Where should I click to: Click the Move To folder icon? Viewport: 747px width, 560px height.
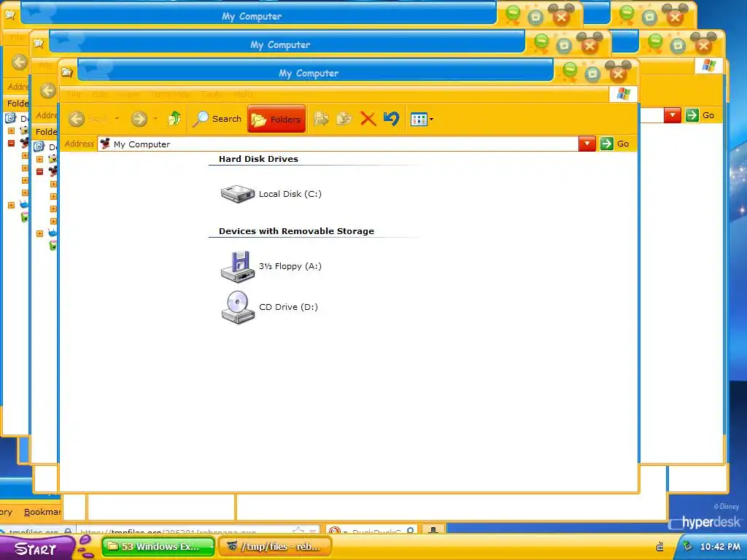[x=322, y=119]
